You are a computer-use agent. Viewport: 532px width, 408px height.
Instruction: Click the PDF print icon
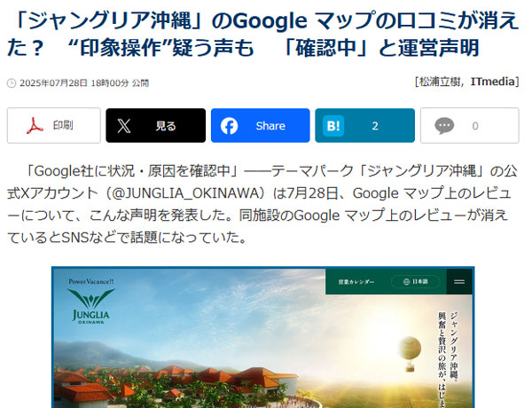(x=35, y=126)
